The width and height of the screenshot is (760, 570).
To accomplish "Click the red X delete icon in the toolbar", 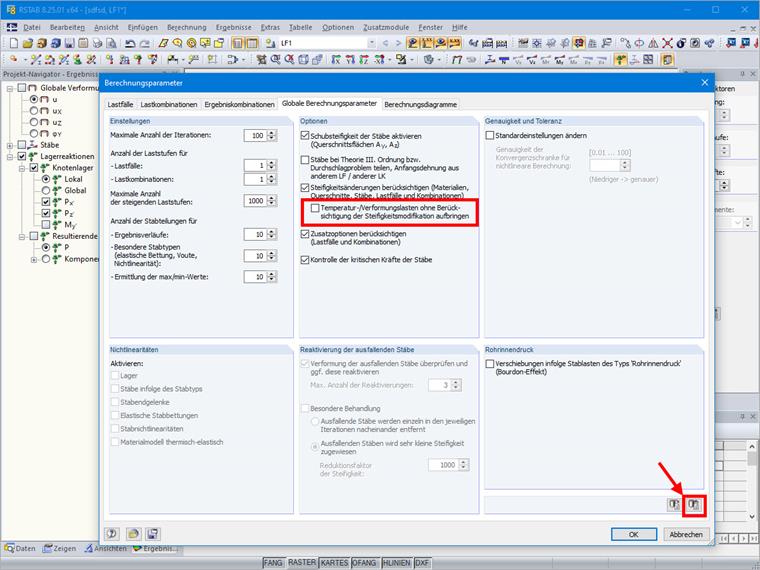I will coord(667,43).
